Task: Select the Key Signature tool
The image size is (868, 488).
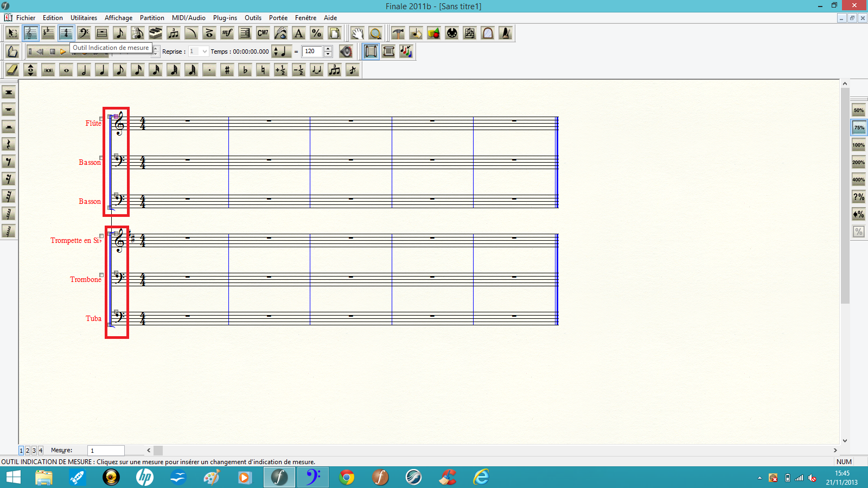Action: pos(48,33)
